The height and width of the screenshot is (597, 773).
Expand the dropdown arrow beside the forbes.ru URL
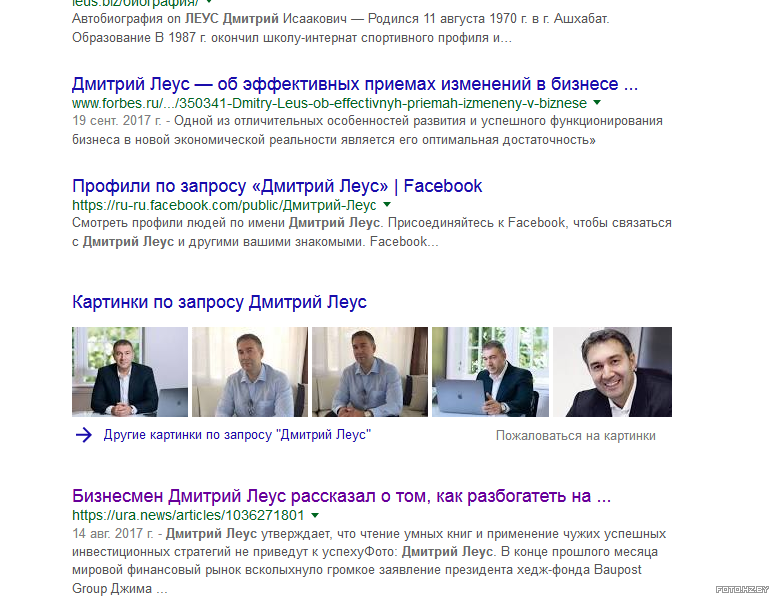[597, 103]
